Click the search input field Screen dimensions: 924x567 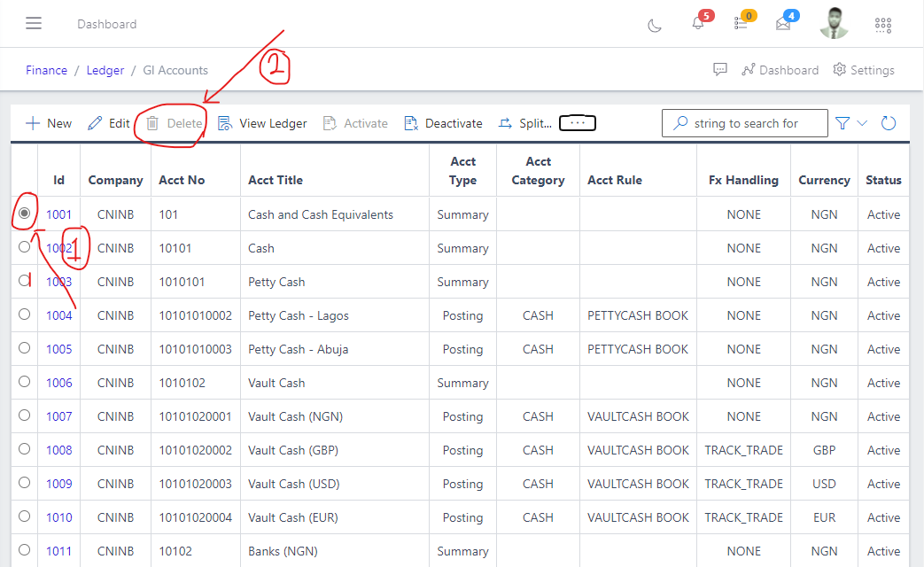[755, 123]
